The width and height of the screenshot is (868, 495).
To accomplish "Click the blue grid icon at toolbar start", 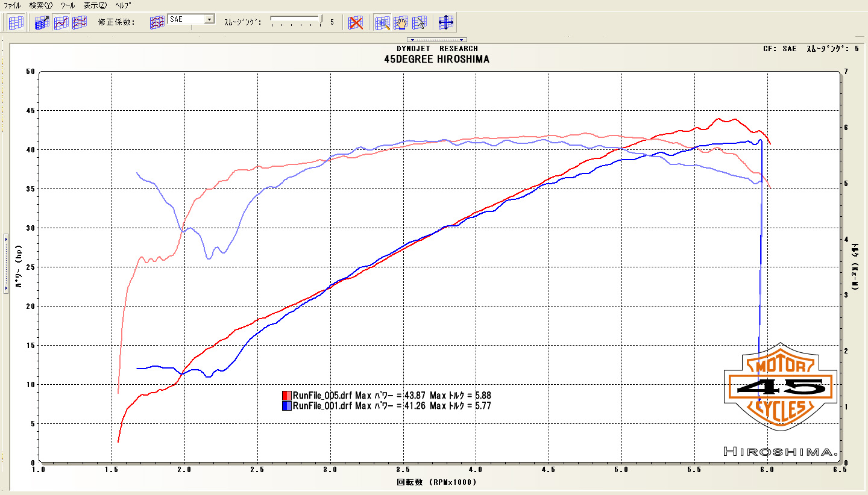I will (16, 23).
